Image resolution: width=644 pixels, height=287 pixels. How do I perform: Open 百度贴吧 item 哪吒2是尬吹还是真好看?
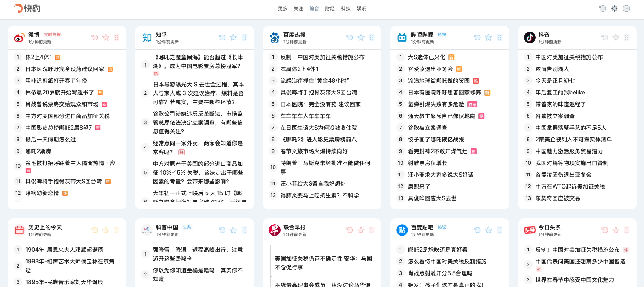click(x=438, y=250)
